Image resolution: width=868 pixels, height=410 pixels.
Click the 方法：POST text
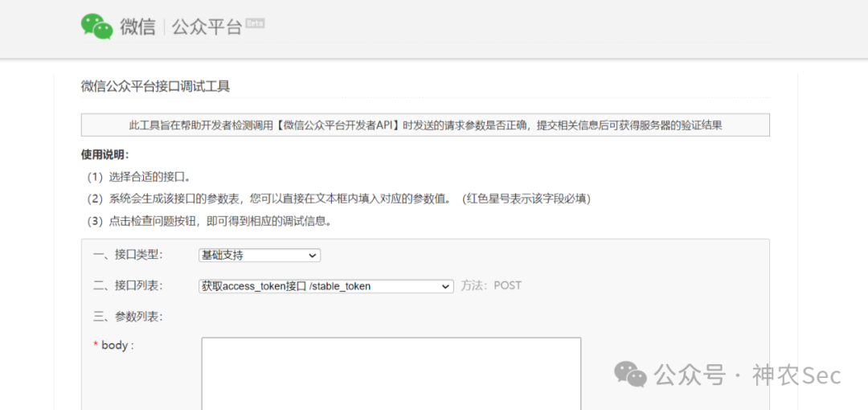point(491,286)
